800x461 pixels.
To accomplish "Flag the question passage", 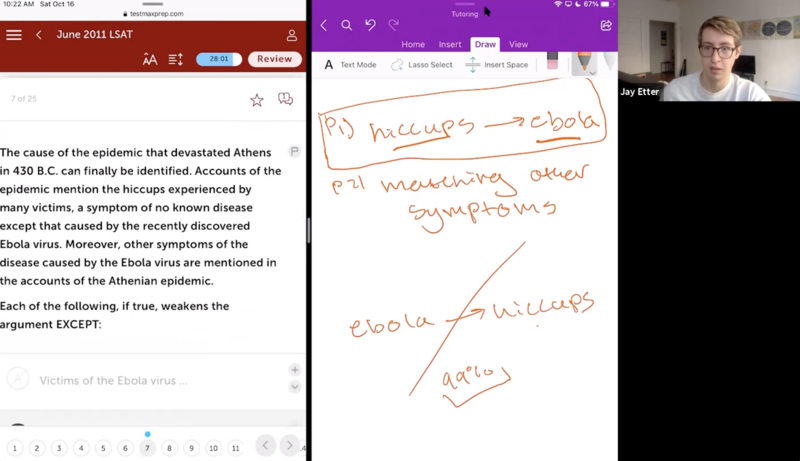I will 294,151.
